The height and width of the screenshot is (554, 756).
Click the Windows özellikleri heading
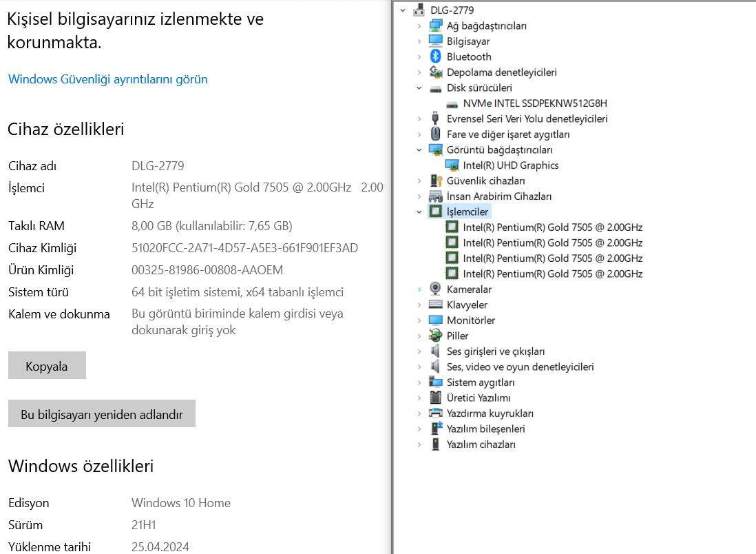(81, 466)
